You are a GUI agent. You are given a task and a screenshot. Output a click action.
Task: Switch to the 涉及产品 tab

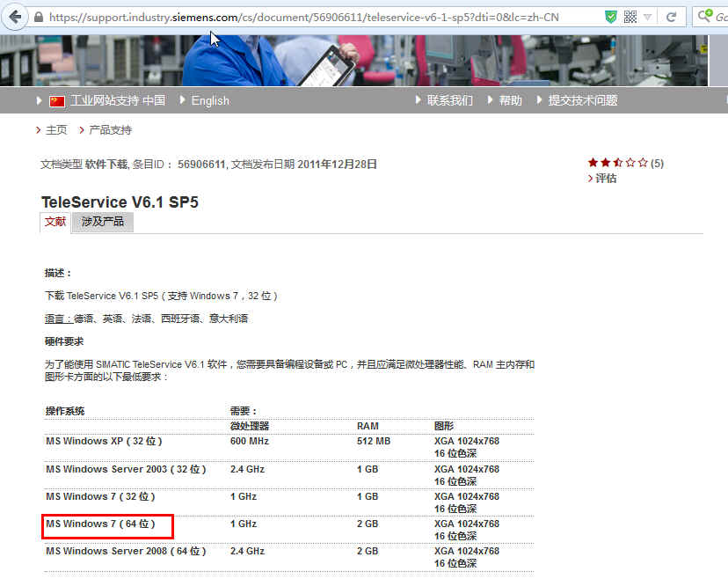pos(103,222)
